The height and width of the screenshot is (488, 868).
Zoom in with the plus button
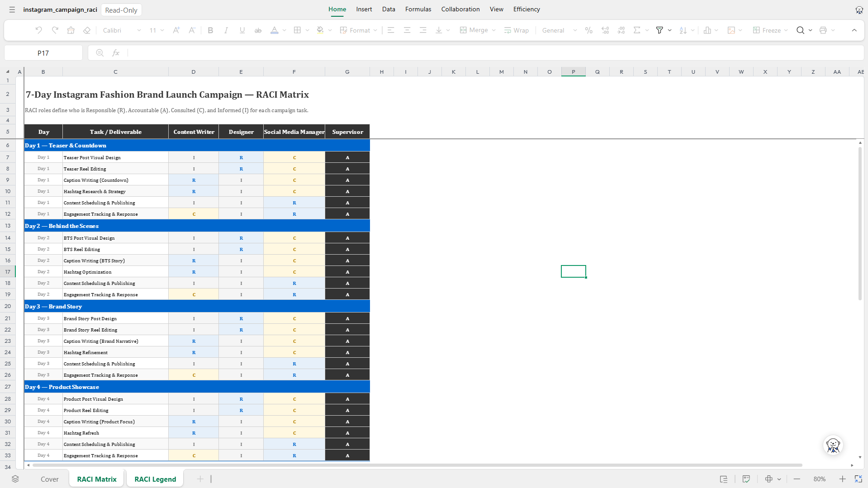(x=842, y=479)
